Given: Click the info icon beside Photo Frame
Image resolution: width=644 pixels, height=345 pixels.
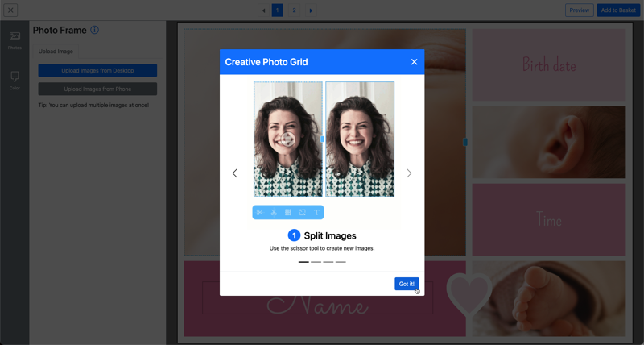Looking at the screenshot, I should click(x=94, y=31).
